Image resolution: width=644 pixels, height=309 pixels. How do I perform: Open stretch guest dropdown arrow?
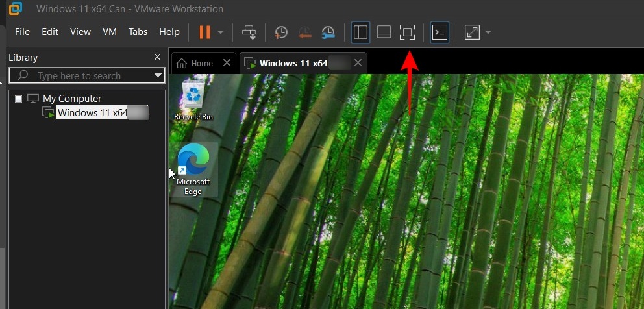click(x=488, y=32)
